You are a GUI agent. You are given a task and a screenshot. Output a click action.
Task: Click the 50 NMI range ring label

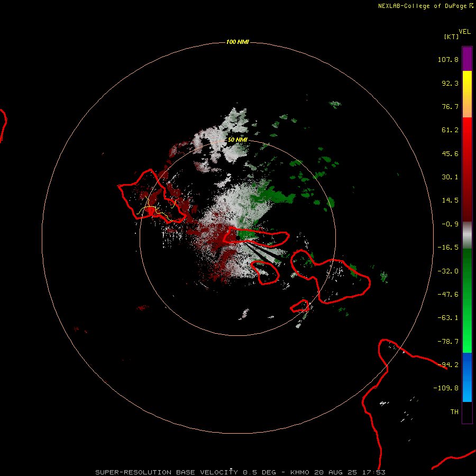pyautogui.click(x=237, y=140)
